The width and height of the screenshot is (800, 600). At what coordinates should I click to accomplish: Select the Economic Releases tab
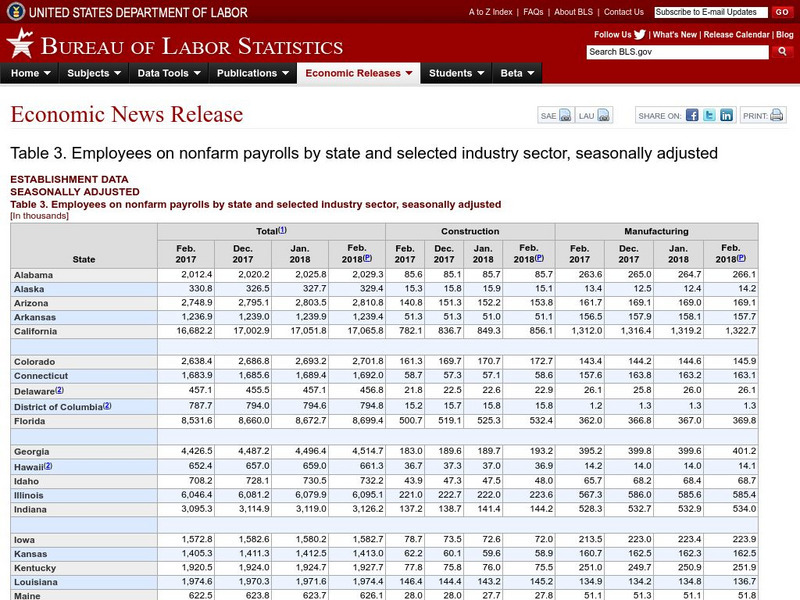coord(359,73)
